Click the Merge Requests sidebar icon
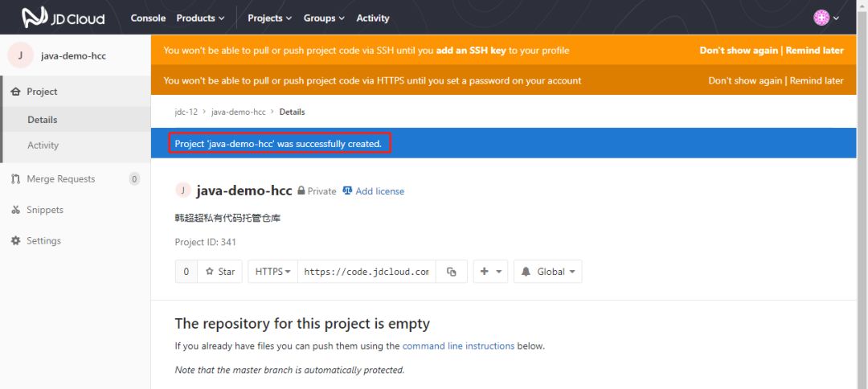The height and width of the screenshot is (389, 868). [15, 179]
